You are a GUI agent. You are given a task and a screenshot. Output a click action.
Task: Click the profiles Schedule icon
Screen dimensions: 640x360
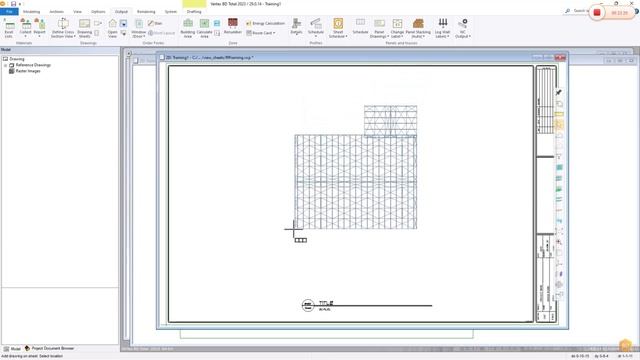(x=316, y=24)
